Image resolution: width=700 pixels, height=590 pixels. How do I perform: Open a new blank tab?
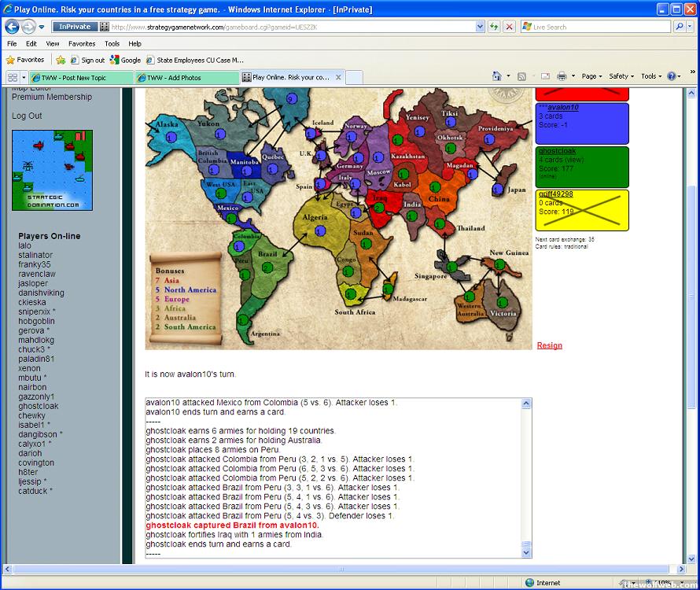pos(354,77)
